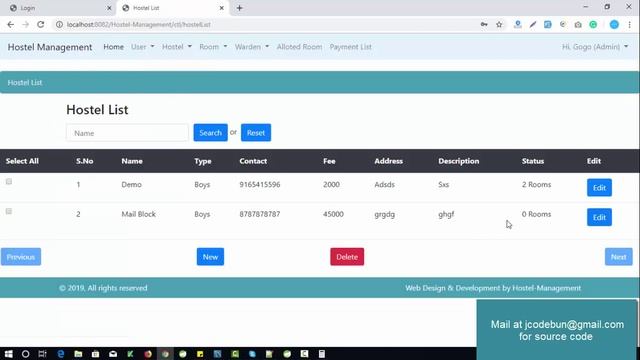Go to the Home nav link

[113, 47]
